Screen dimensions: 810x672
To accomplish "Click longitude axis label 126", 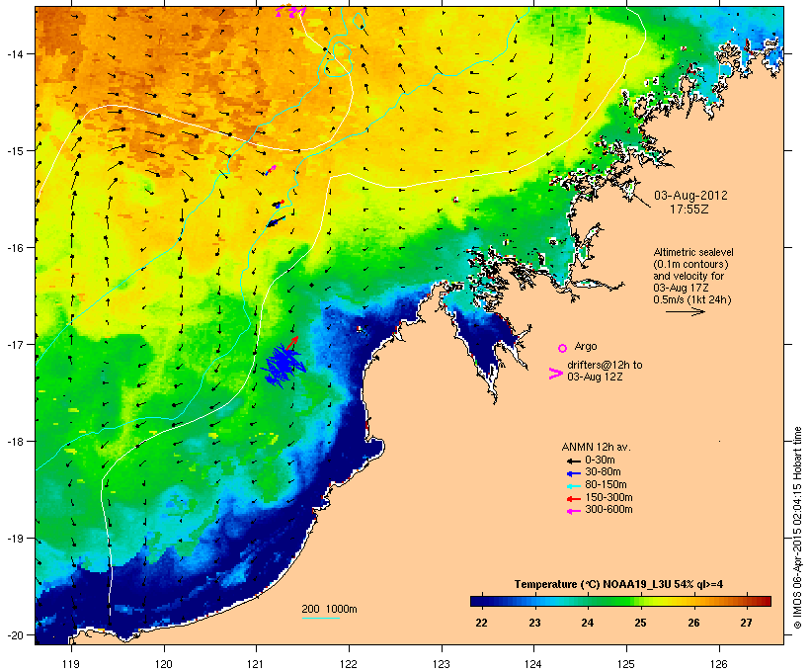I will [x=719, y=664].
